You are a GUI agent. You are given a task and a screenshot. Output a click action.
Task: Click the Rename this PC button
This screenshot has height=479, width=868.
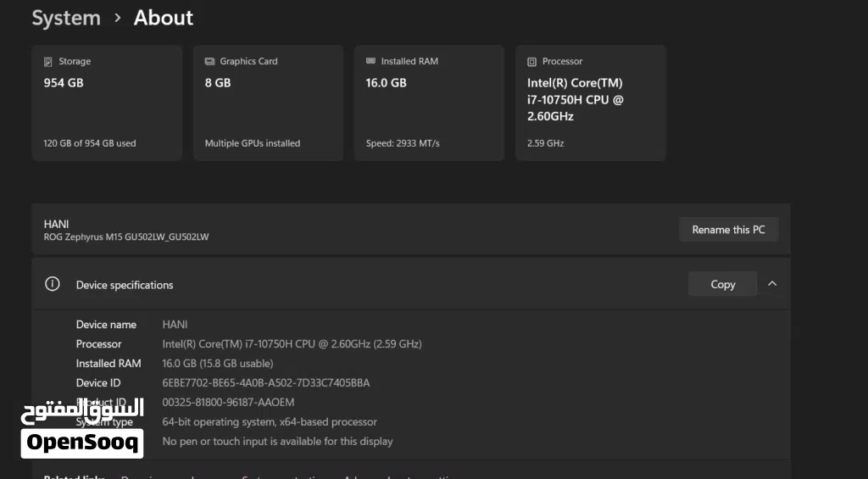tap(728, 229)
